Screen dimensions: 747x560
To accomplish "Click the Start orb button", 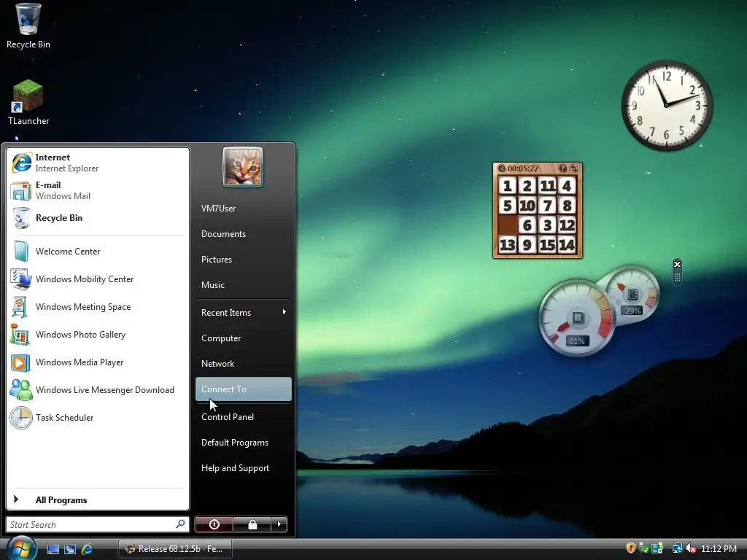I will coord(21,548).
